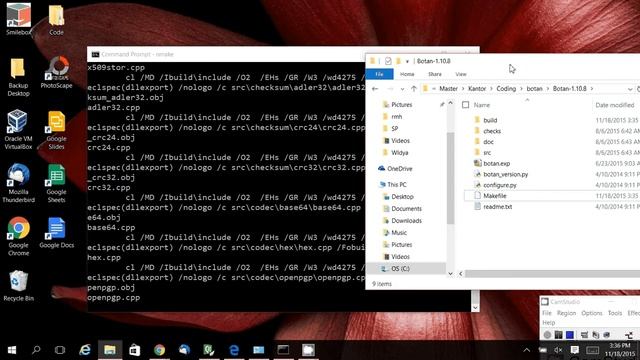The width and height of the screenshot is (640, 360).
Task: Open Task View on the taskbar
Action: [60, 350]
